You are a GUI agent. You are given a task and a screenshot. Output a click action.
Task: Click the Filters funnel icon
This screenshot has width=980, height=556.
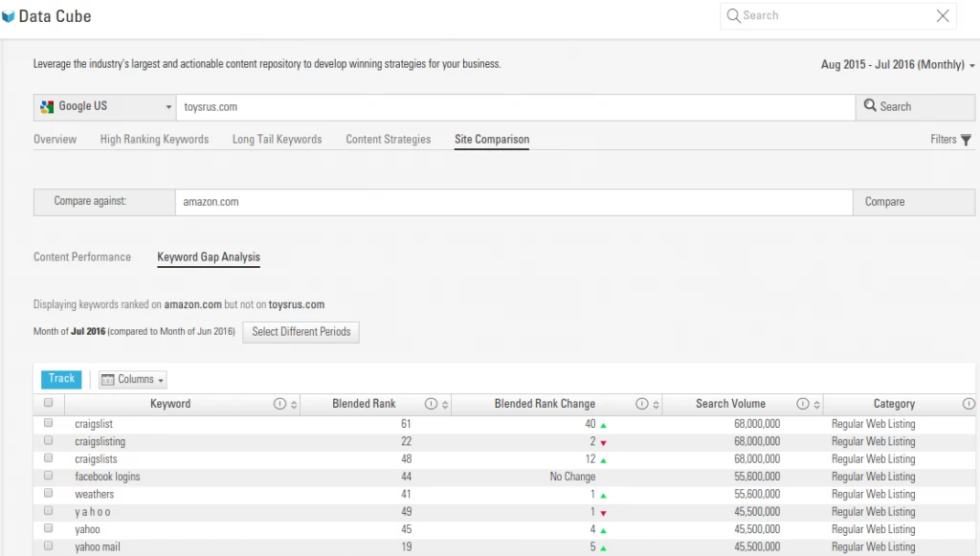[967, 140]
